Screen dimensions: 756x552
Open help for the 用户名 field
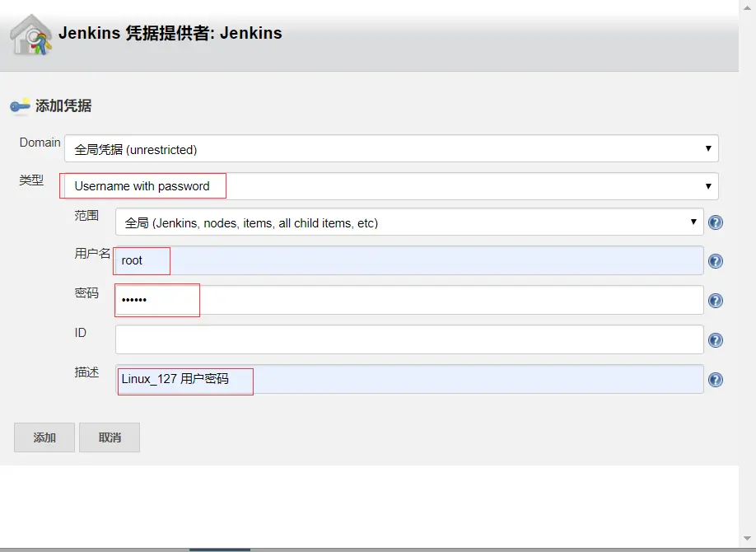click(x=716, y=261)
